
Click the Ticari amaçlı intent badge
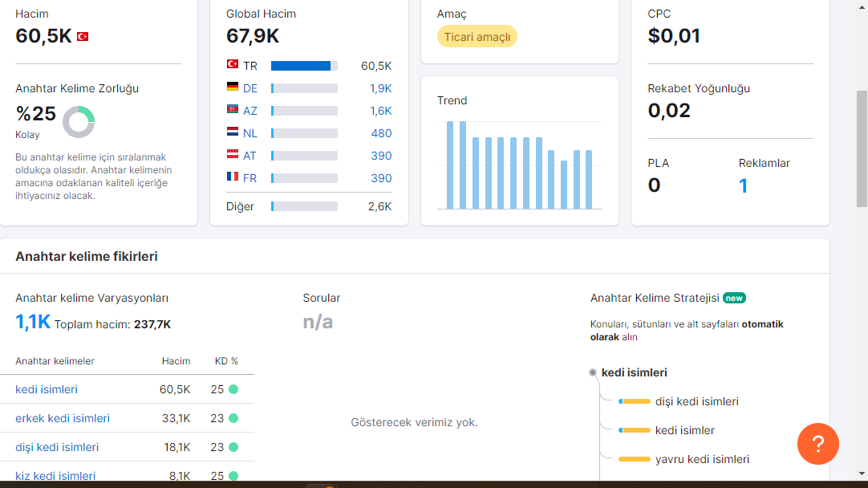[x=477, y=37]
